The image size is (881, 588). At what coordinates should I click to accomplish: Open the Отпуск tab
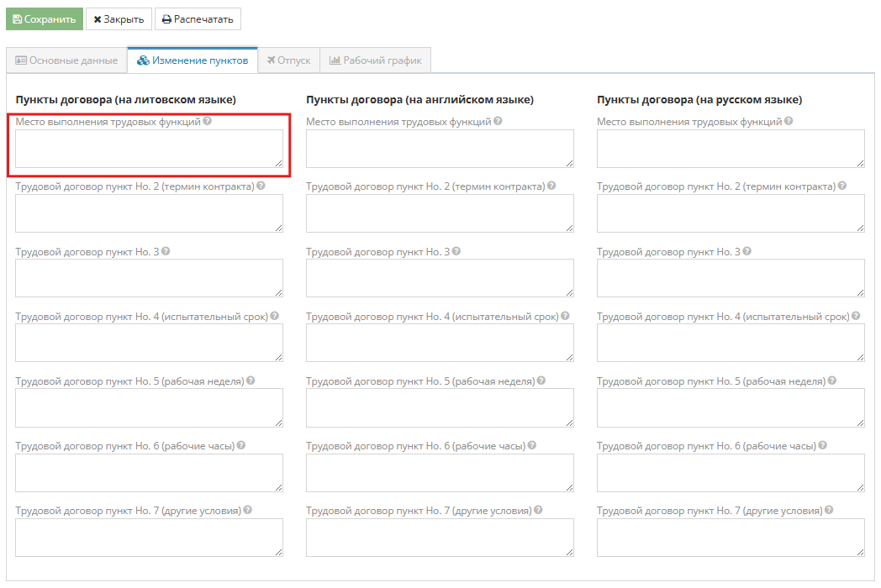click(x=288, y=60)
